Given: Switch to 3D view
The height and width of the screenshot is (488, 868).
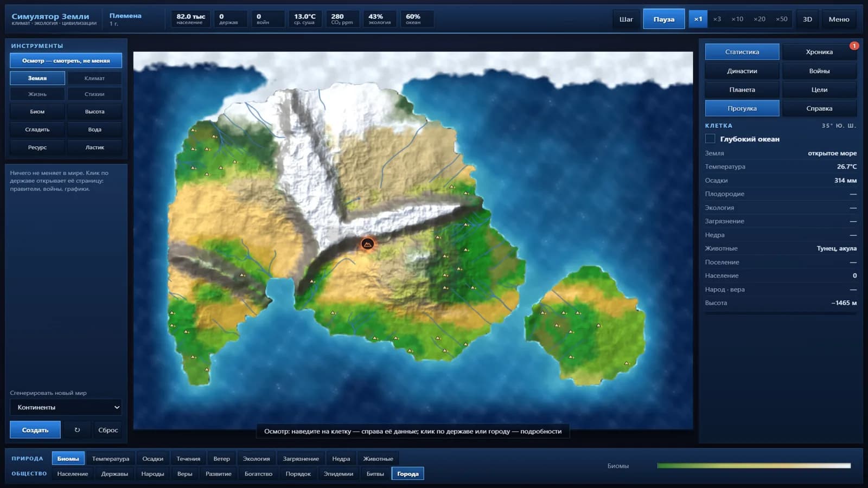Looking at the screenshot, I should point(807,19).
